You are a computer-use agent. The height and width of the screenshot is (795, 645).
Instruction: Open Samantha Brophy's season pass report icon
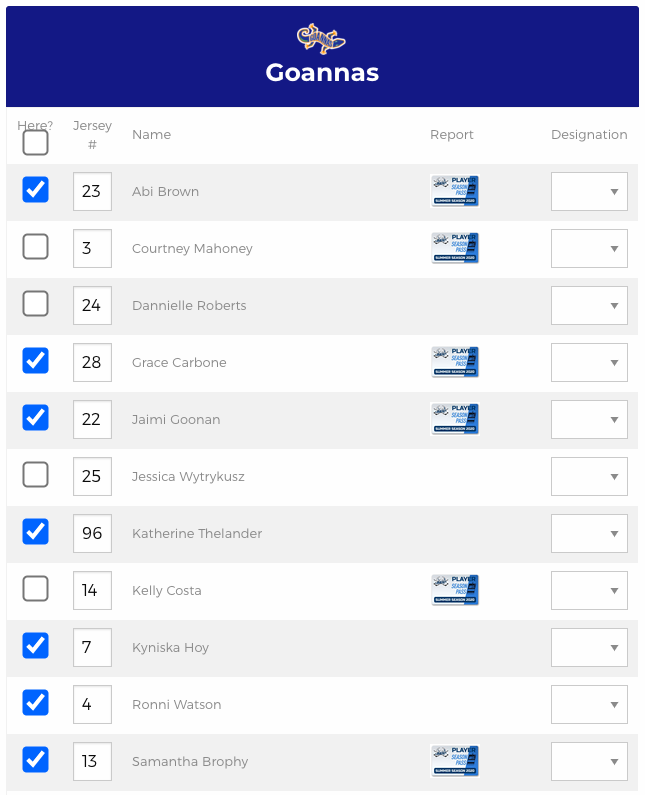(455, 761)
